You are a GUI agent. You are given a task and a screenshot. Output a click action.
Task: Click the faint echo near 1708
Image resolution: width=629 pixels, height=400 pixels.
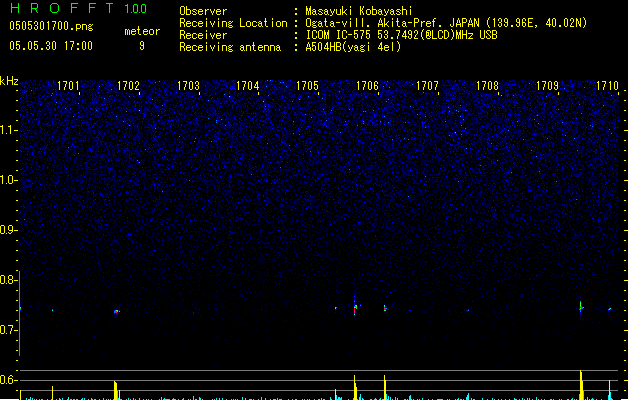point(468,310)
